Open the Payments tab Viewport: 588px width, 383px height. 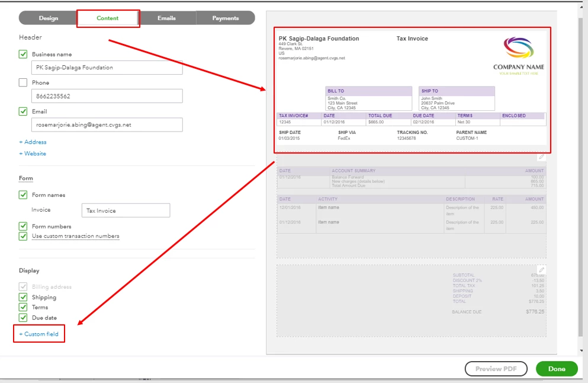(x=226, y=18)
